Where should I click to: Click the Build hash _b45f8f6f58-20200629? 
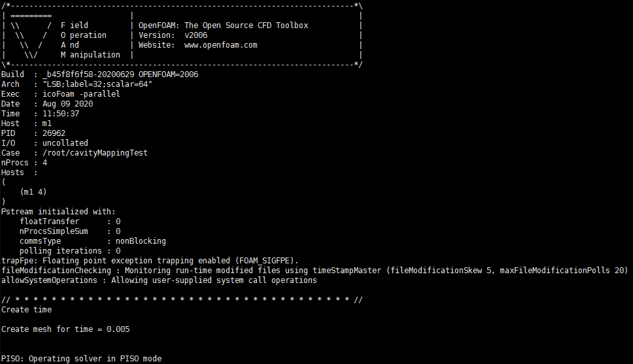(88, 74)
